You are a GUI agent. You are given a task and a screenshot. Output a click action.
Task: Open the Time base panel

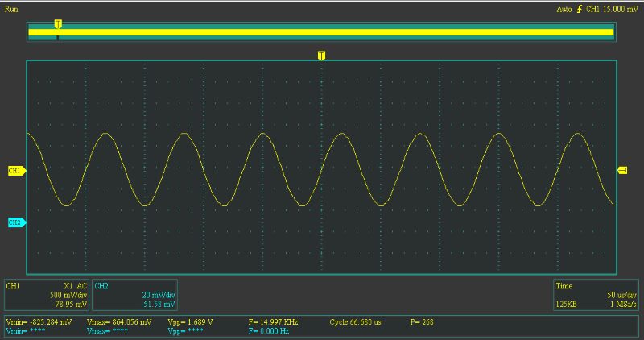596,295
